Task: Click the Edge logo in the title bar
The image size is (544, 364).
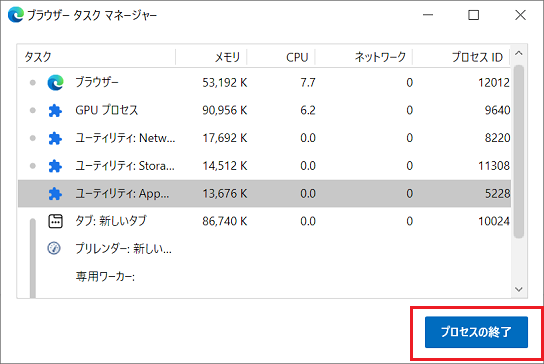Action: pyautogui.click(x=16, y=15)
